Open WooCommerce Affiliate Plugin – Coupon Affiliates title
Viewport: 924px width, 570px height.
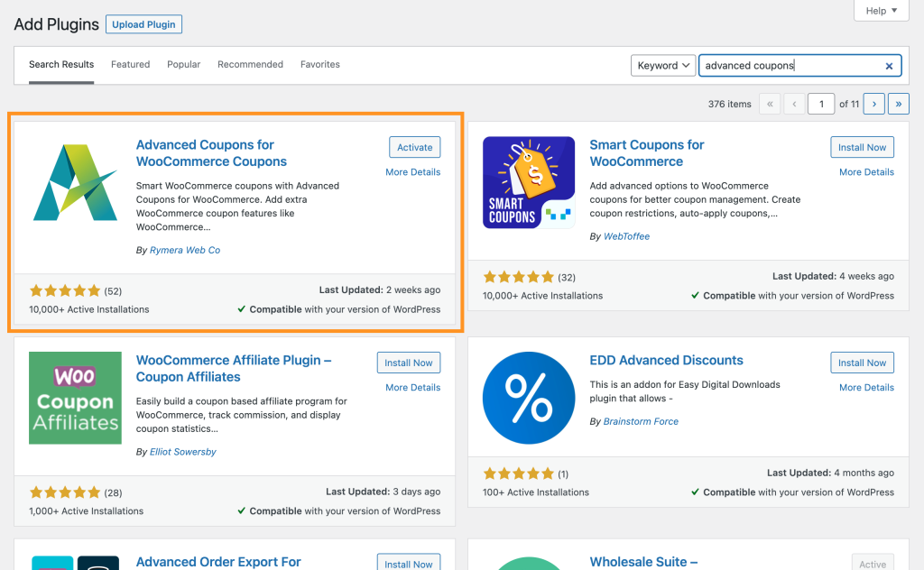pos(234,369)
